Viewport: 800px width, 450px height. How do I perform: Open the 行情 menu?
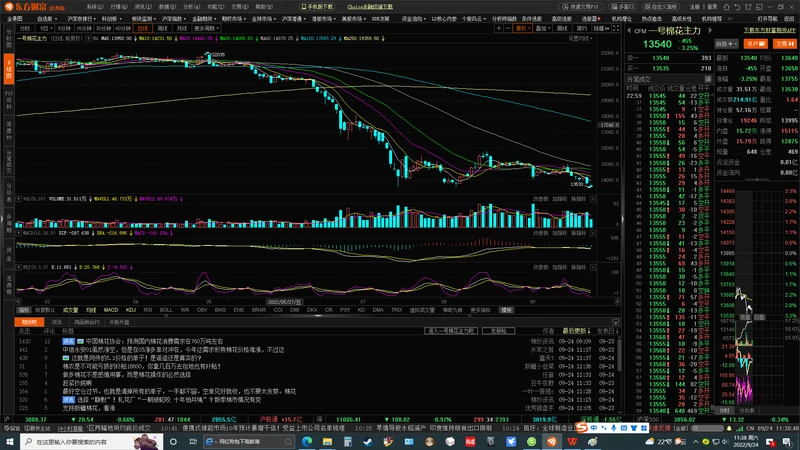[x=119, y=7]
